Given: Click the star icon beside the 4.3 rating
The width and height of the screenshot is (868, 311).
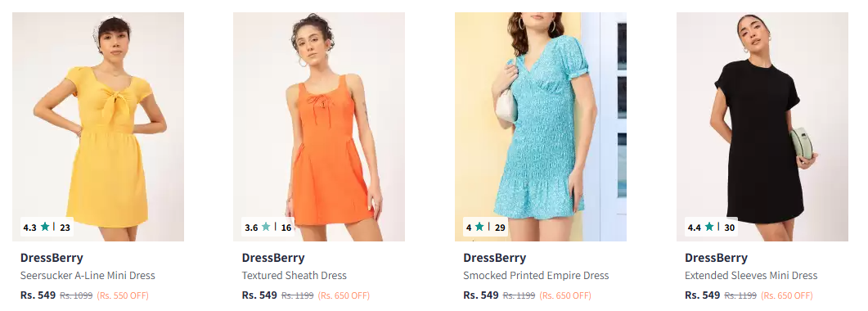Looking at the screenshot, I should 45,227.
